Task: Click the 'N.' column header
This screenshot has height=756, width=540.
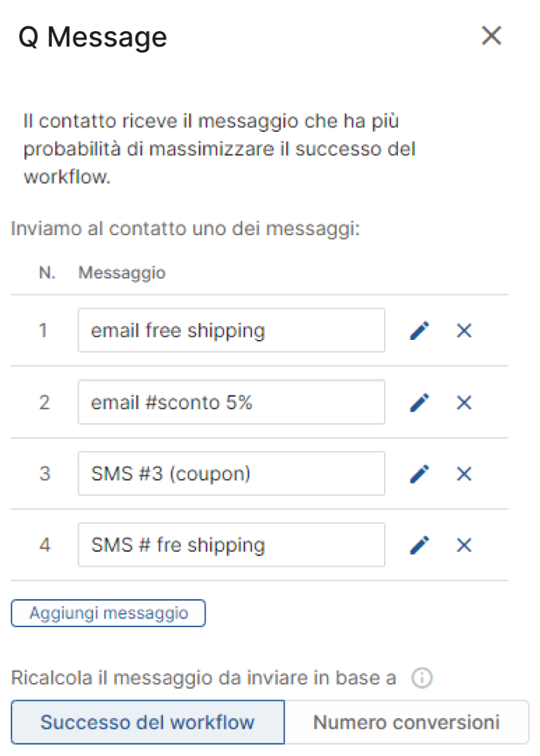Action: coord(47,273)
